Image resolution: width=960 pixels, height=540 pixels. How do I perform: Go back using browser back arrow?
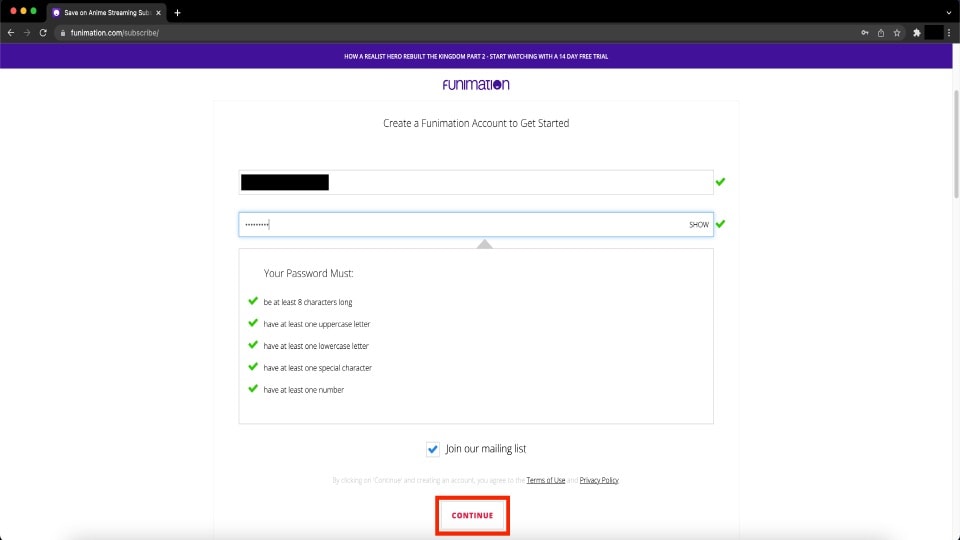click(x=10, y=33)
